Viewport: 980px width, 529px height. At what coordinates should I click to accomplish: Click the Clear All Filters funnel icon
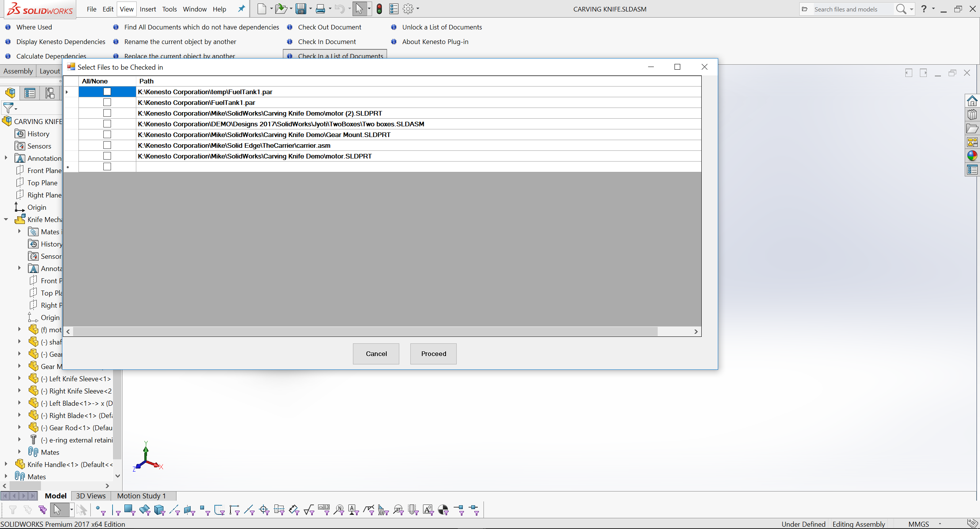click(x=28, y=510)
